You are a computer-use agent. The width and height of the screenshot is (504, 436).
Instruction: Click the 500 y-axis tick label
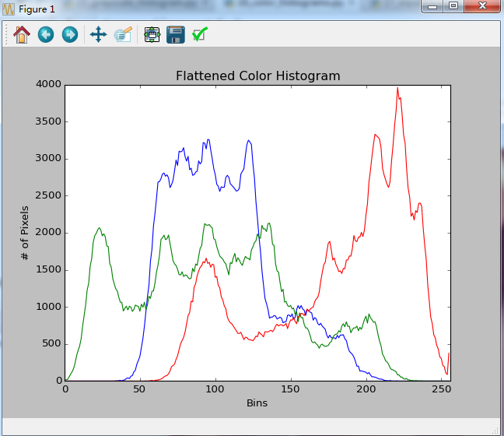pos(51,343)
